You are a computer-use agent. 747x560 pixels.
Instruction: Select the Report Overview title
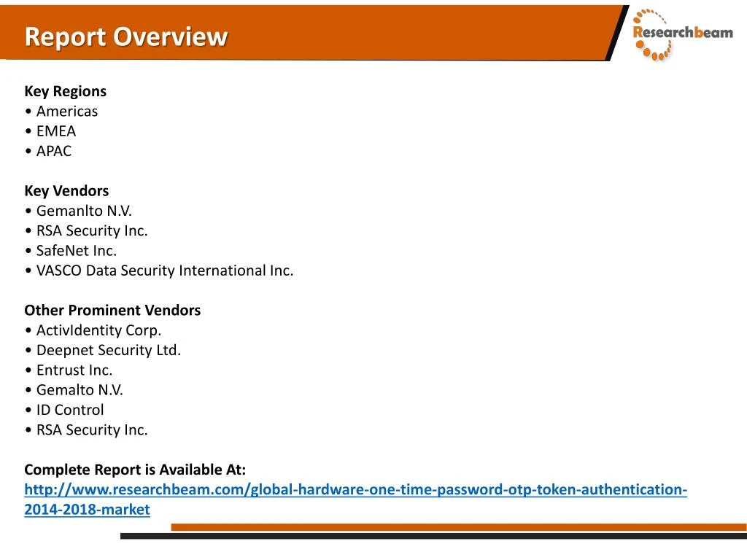[126, 36]
